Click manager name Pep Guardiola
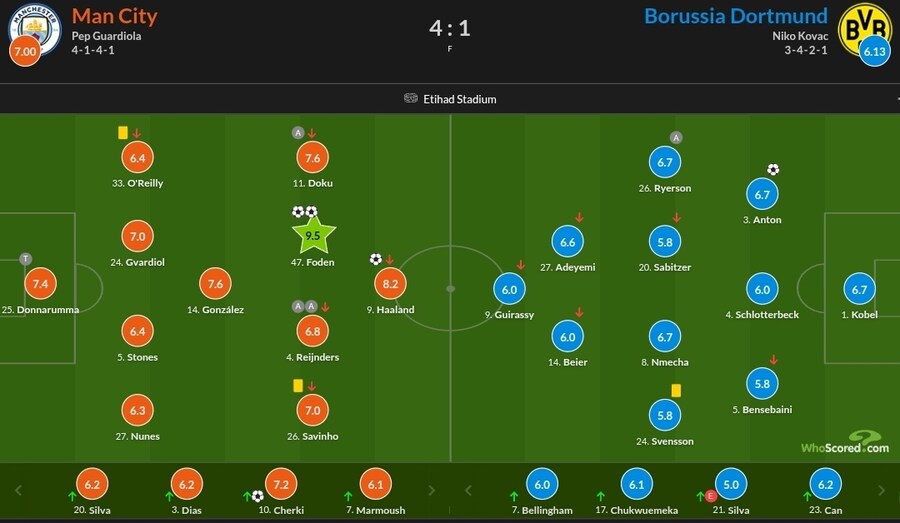 [106, 36]
